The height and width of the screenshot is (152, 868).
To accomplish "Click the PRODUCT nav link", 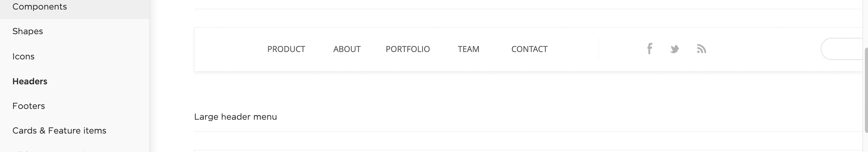I will click(x=286, y=49).
